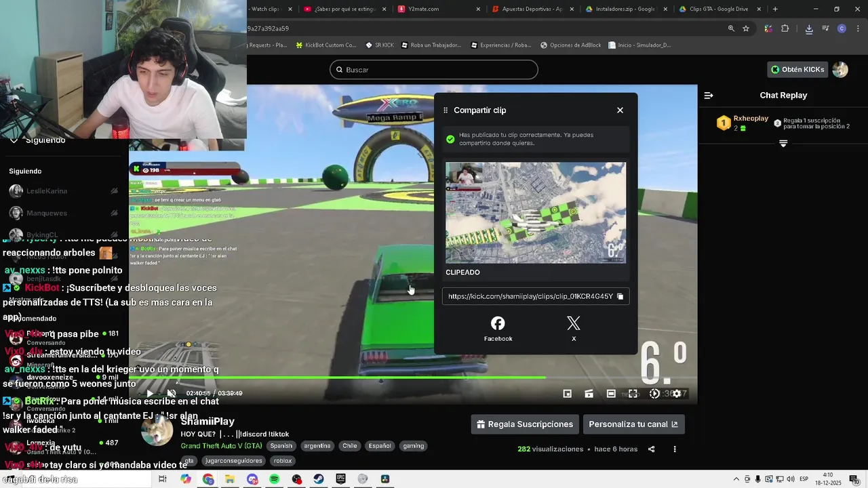
Task: Open the SR KICK bookmark
Action: 380,45
